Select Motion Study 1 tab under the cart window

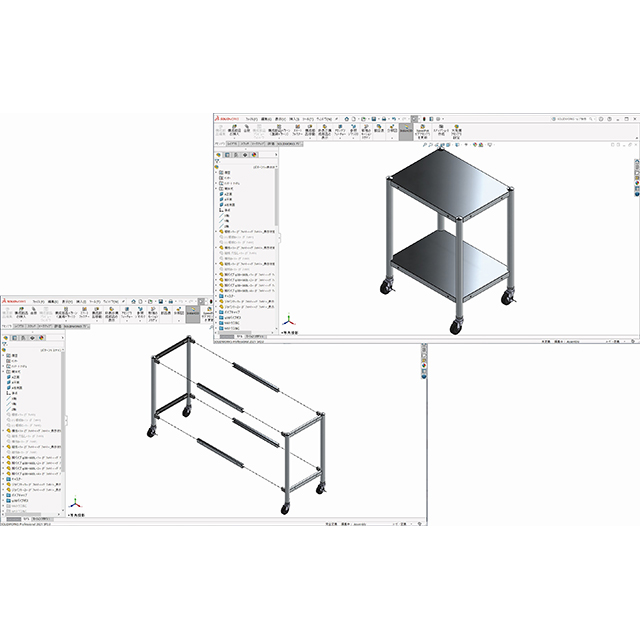255,336
